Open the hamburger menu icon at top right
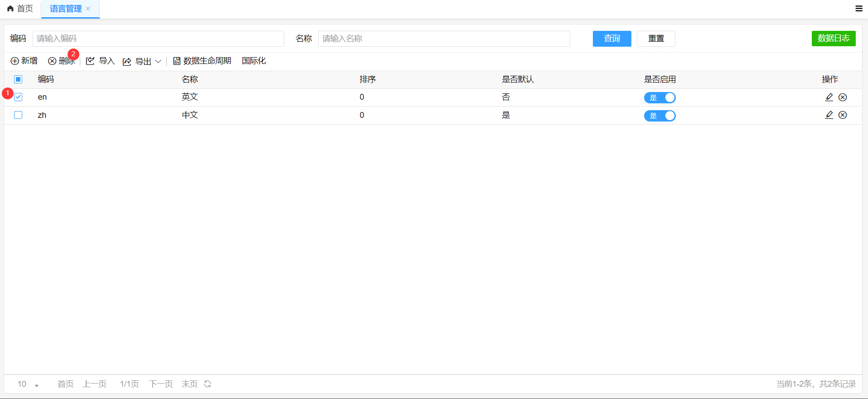The image size is (868, 399). [x=859, y=9]
